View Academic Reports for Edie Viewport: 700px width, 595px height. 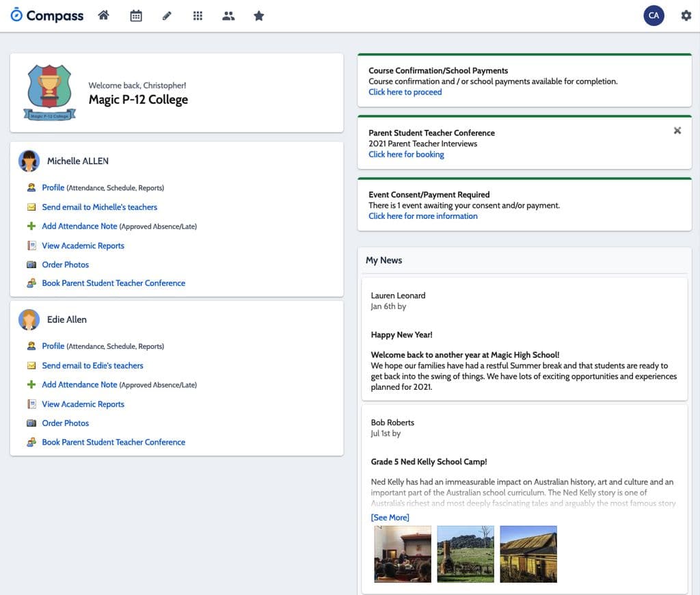tap(83, 404)
